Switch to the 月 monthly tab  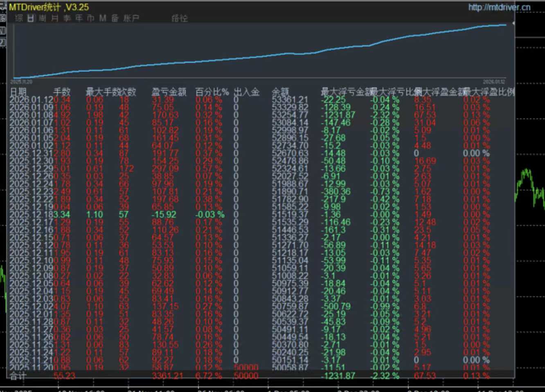[x=55, y=18]
